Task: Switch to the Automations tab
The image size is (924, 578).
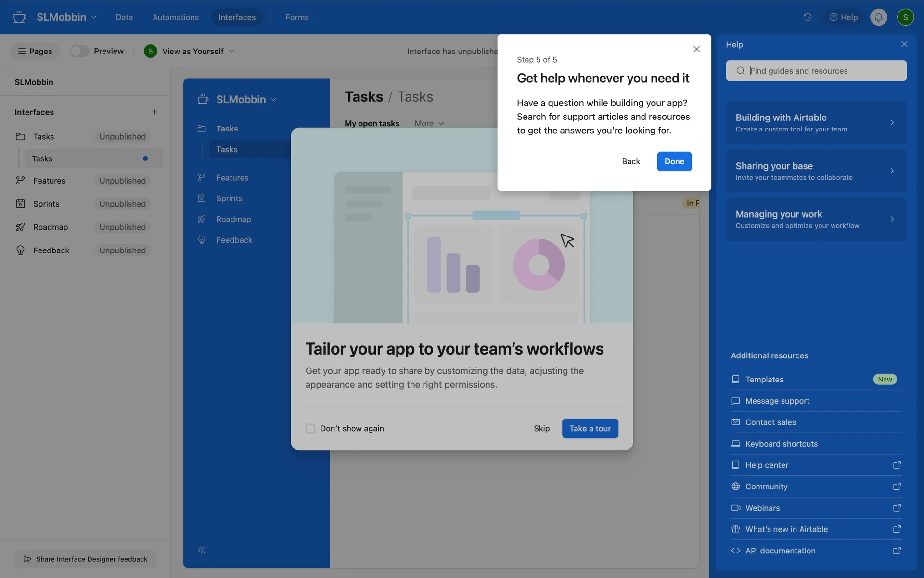Action: pos(175,17)
